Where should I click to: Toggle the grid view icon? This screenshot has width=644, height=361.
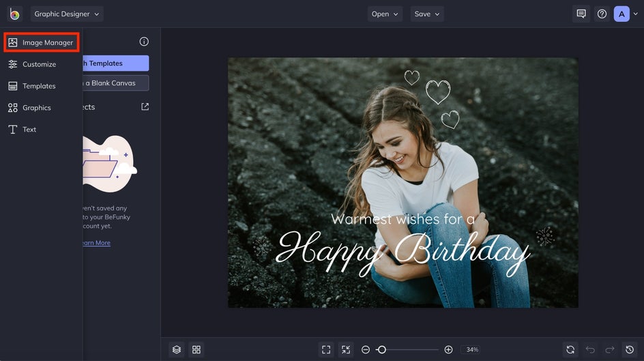coord(196,349)
